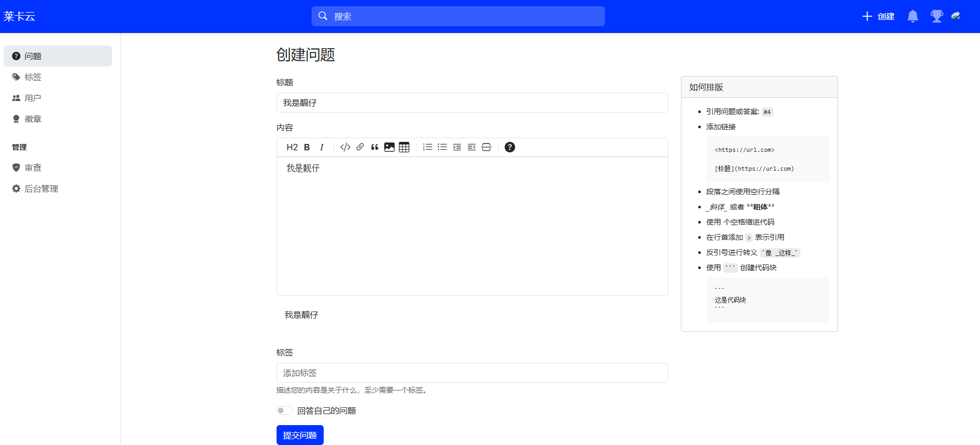
Task: Click the 提交问题 submit button
Action: coord(300,435)
